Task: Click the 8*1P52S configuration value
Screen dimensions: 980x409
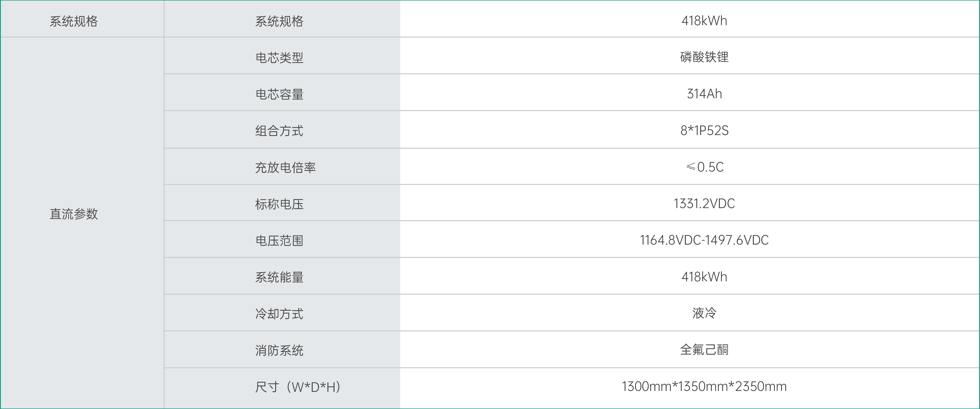Action: tap(704, 130)
